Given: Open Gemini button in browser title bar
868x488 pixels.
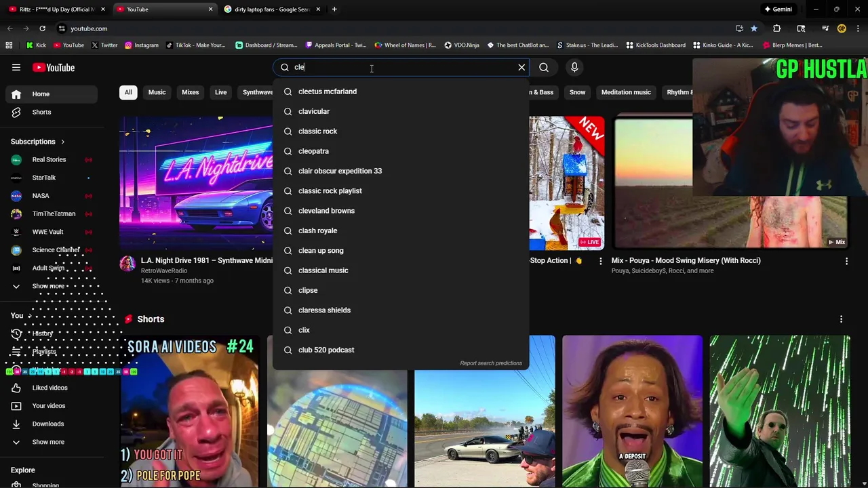Looking at the screenshot, I should coord(778,9).
